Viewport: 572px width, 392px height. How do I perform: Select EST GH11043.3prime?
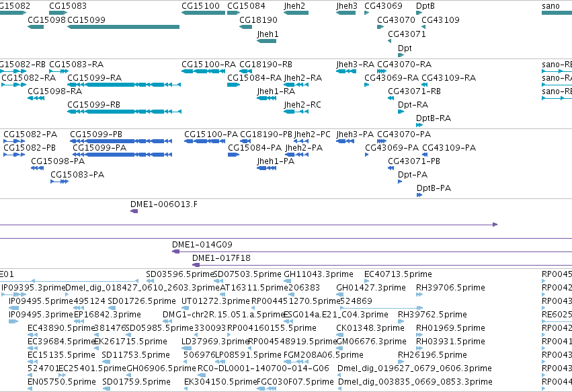[288, 281]
